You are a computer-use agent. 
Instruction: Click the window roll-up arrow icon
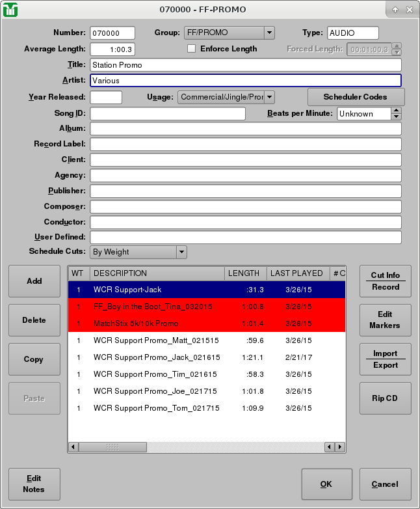click(395, 10)
